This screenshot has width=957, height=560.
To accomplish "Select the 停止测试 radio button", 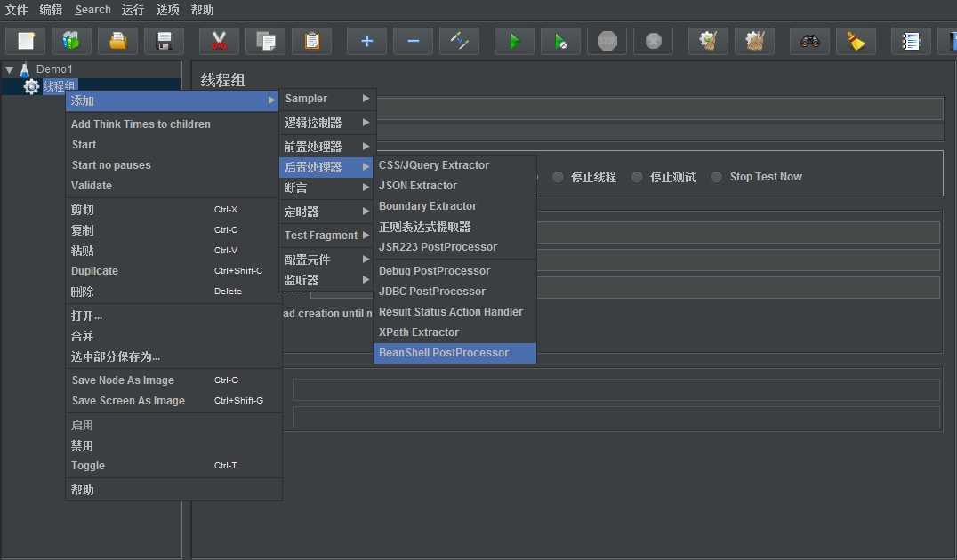I will click(637, 177).
